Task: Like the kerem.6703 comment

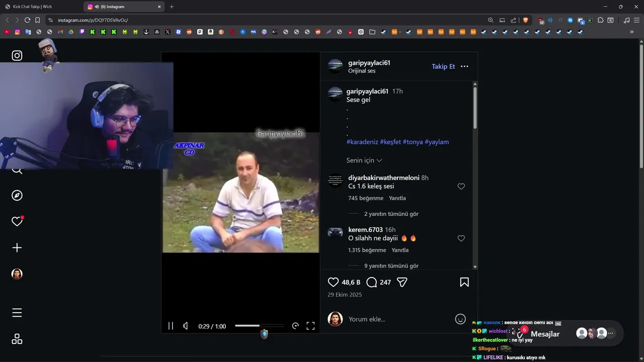Action: [461, 238]
